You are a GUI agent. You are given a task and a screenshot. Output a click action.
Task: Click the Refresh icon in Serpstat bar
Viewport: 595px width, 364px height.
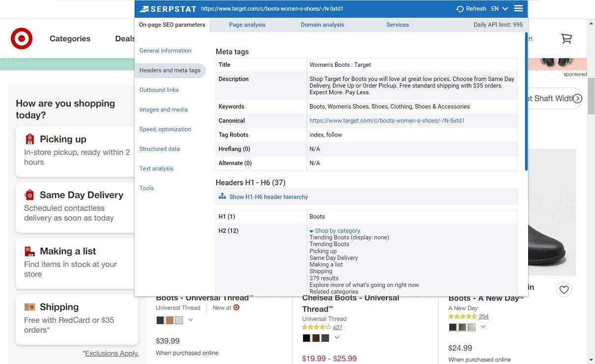pyautogui.click(x=460, y=9)
